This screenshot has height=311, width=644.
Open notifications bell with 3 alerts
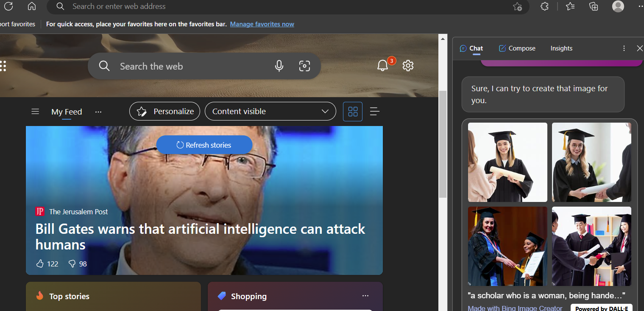383,66
